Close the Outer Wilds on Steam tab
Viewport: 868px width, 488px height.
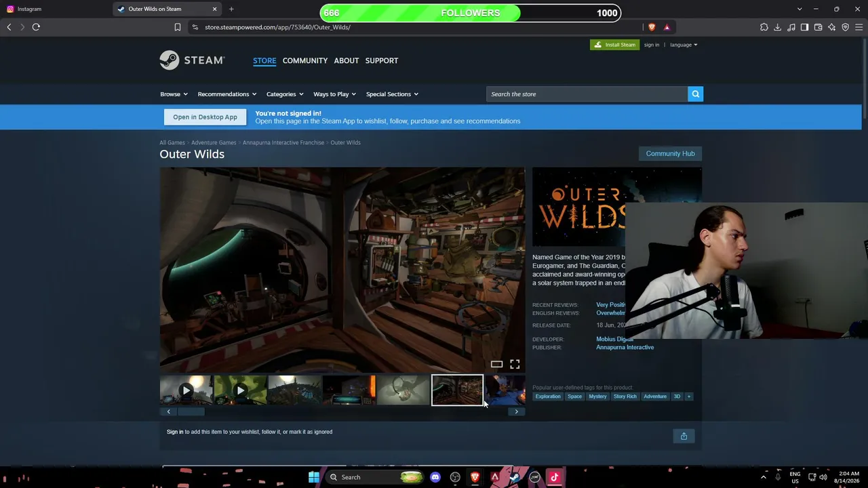[214, 9]
